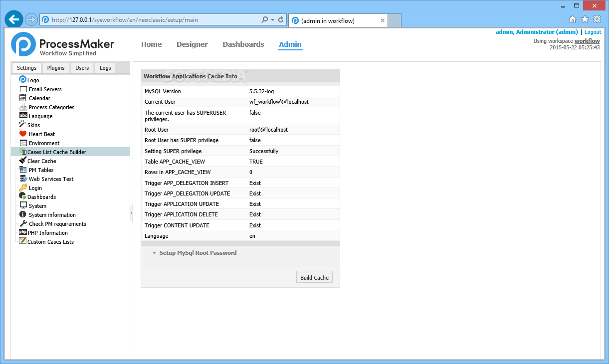The image size is (609, 364).
Task: Click the Build Cache button
Action: point(314,277)
